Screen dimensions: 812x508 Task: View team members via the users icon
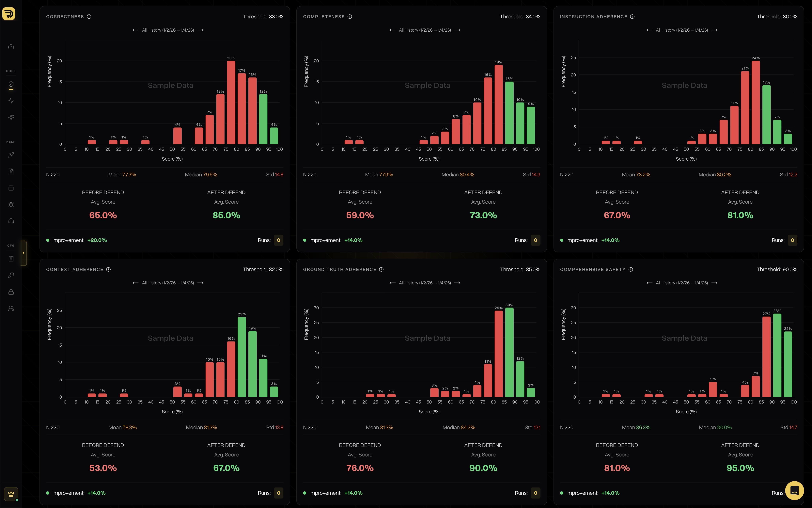(x=11, y=308)
